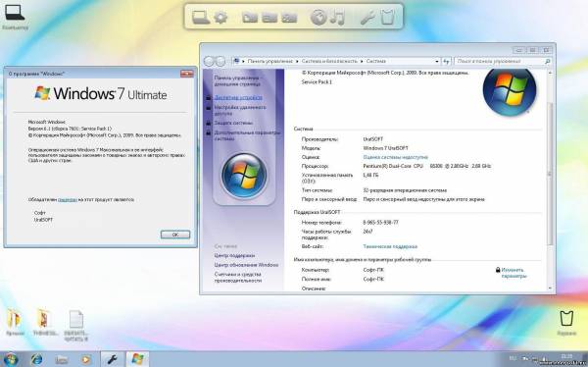Open the third folder icon in the dock

289,18
